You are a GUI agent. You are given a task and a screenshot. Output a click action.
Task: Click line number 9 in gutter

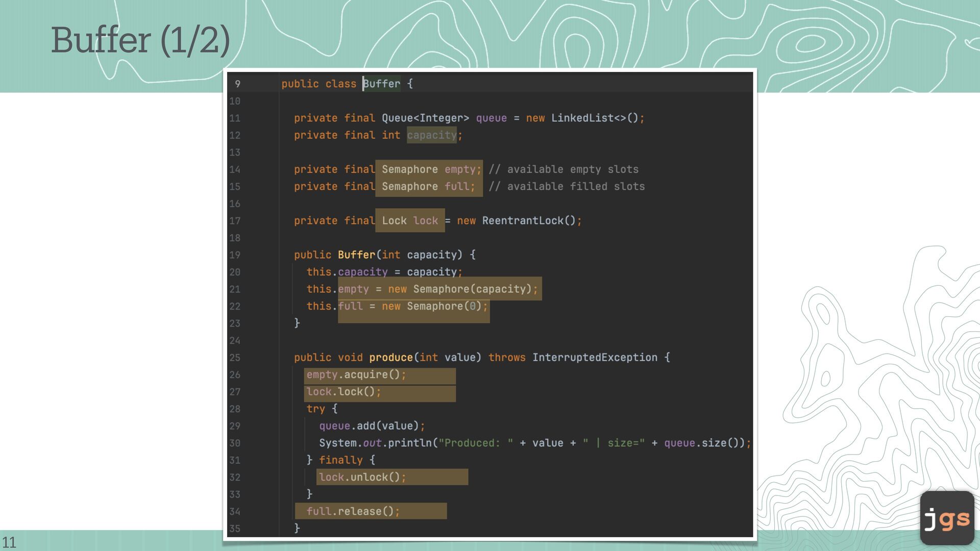click(237, 84)
